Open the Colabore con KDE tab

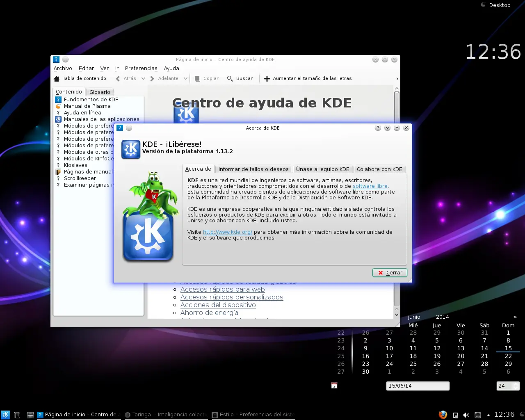coord(379,169)
